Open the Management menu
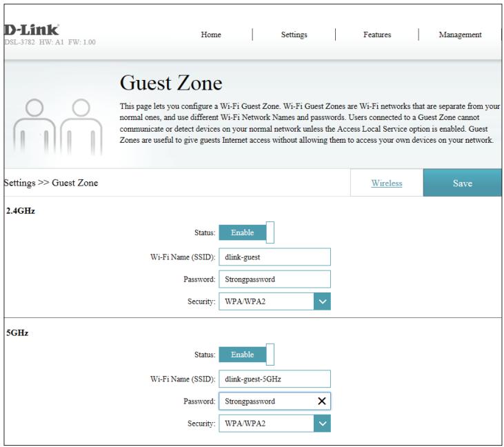504x447 pixels. coord(460,34)
